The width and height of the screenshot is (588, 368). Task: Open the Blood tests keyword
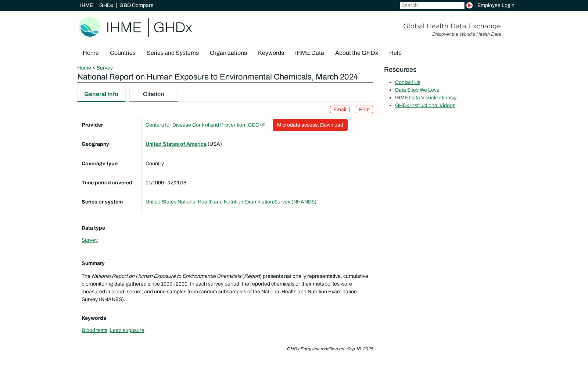[94, 330]
